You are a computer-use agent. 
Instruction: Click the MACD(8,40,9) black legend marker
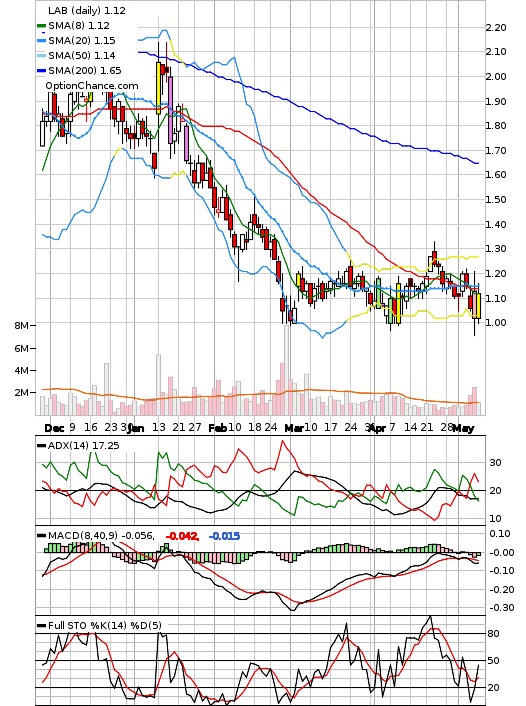(41, 536)
